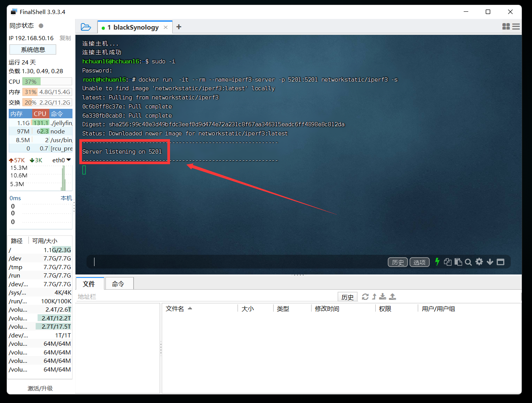Screen dimensions: 532x403
Task: Refresh the file list
Action: click(x=365, y=296)
